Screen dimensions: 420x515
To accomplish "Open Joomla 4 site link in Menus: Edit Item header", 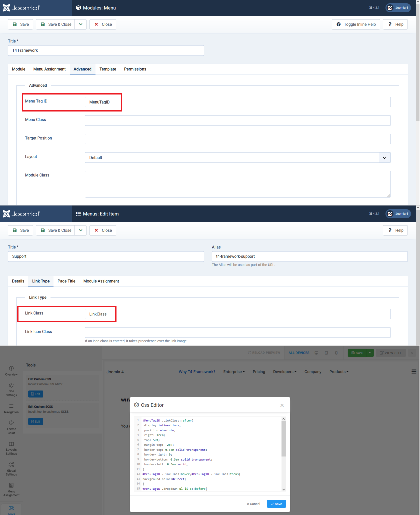I will point(398,214).
